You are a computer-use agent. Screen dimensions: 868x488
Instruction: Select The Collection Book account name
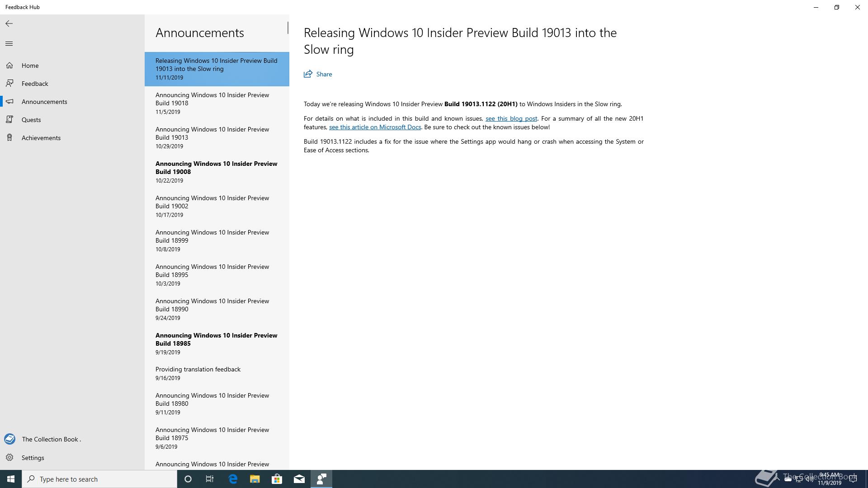[51, 439]
